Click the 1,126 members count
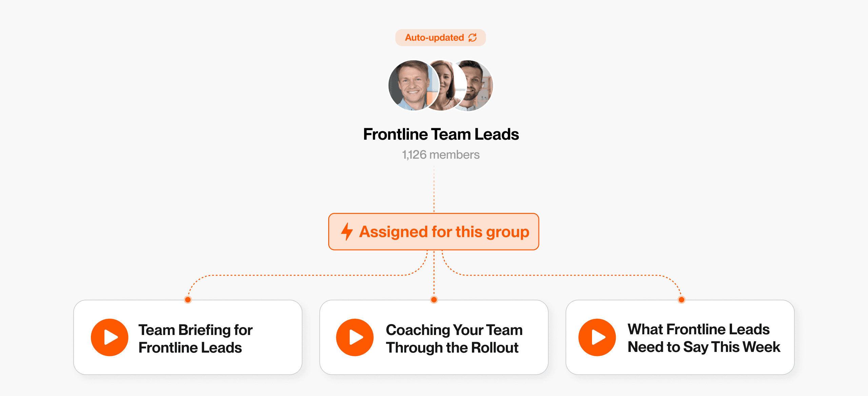This screenshot has width=868, height=396. 441,155
